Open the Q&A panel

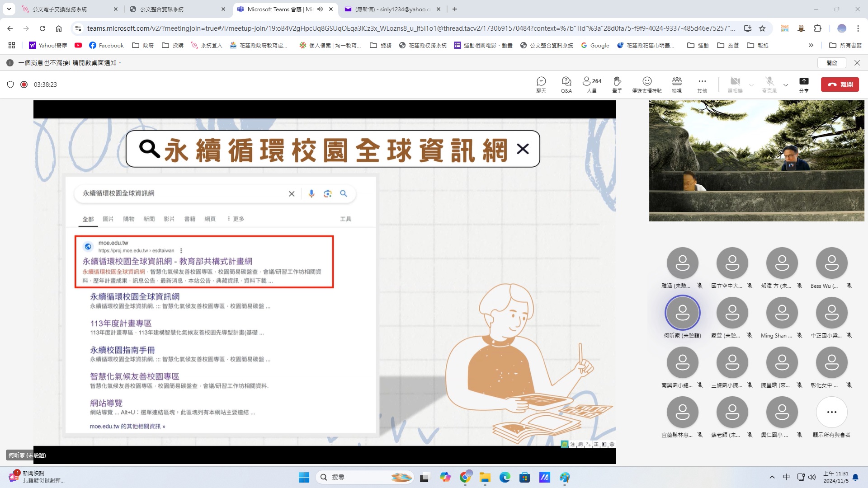tap(566, 84)
